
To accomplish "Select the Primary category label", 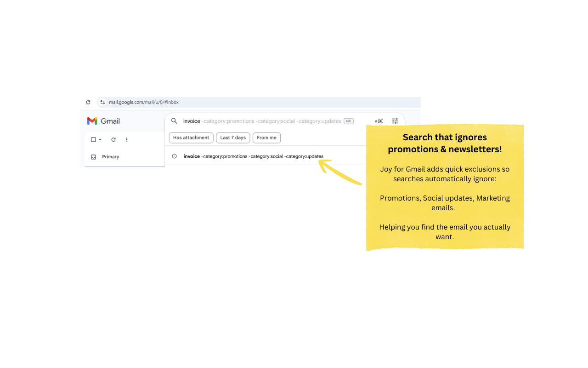I will (110, 156).
